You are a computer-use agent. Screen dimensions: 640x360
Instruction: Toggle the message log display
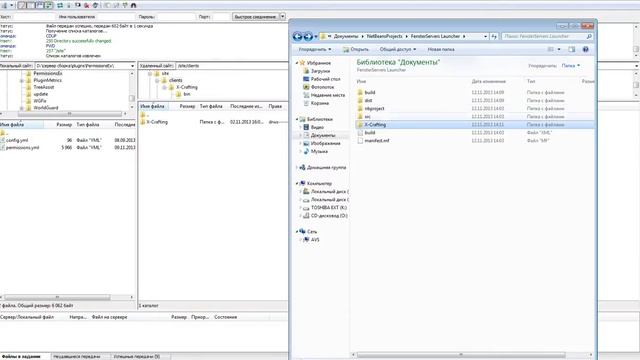pyautogui.click(x=22, y=5)
